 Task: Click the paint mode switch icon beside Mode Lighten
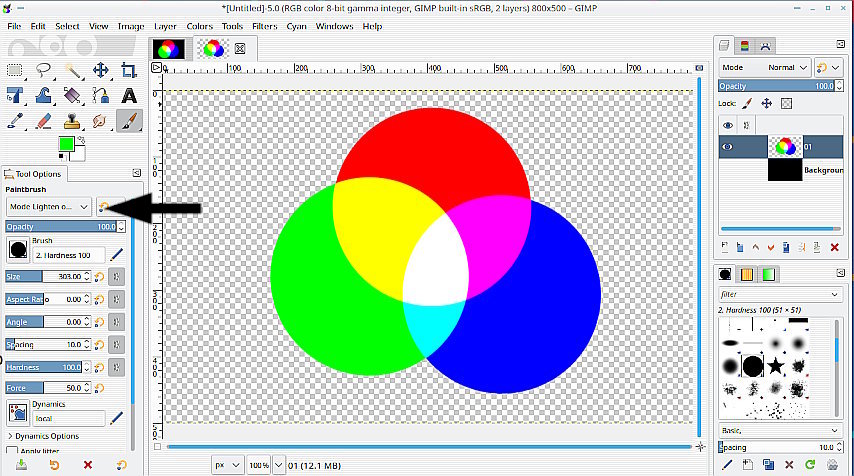click(103, 206)
